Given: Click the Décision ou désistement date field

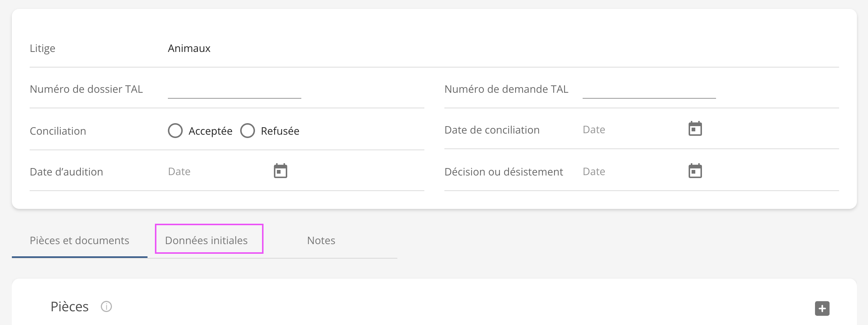Looking at the screenshot, I should tap(630, 171).
